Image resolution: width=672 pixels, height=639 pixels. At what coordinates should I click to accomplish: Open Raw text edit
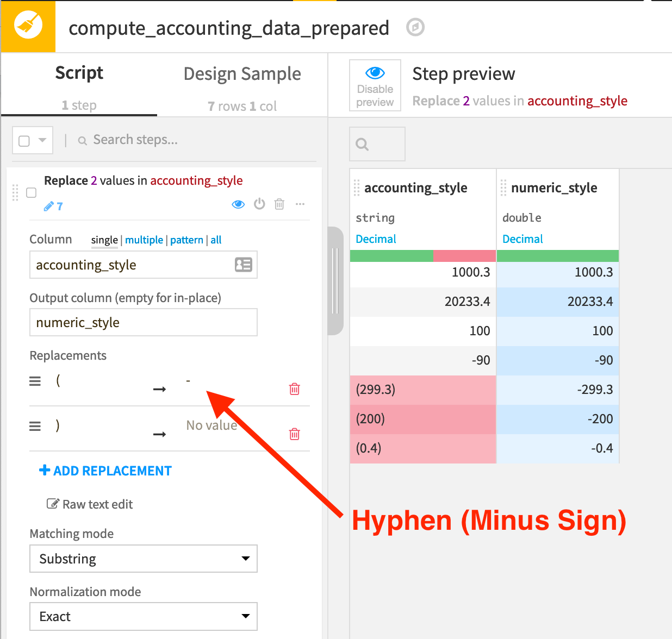[x=89, y=504]
